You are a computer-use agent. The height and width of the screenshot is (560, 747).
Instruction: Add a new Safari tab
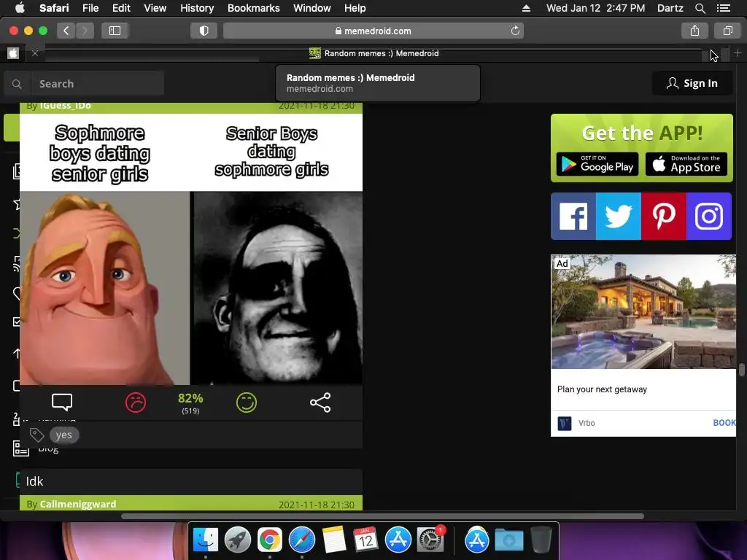(x=738, y=53)
